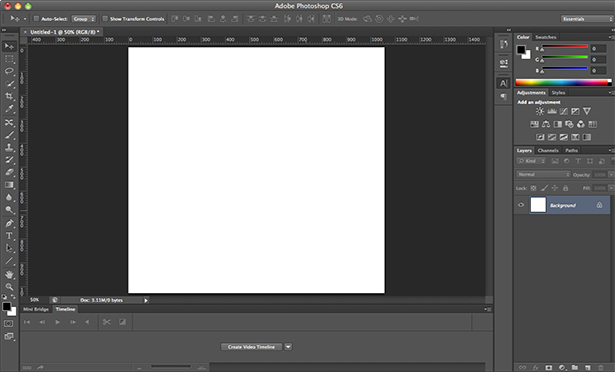Select the Path Selection tool
Screen dimensions: 615x372
(9, 248)
